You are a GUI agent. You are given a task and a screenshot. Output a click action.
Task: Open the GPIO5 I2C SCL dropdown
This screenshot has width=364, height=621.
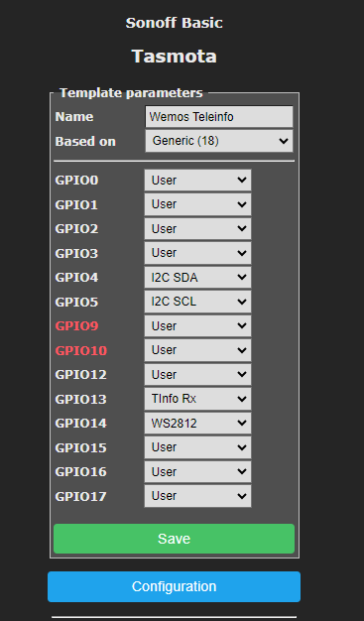pyautogui.click(x=197, y=302)
